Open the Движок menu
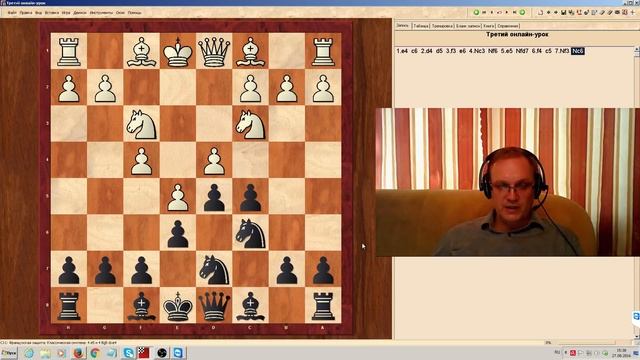 click(80, 13)
